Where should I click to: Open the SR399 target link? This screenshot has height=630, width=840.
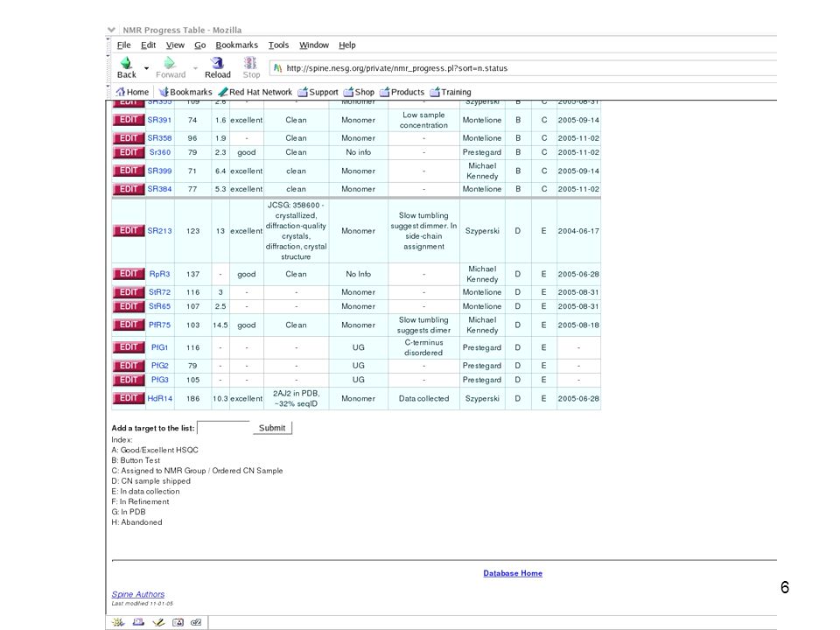[159, 171]
